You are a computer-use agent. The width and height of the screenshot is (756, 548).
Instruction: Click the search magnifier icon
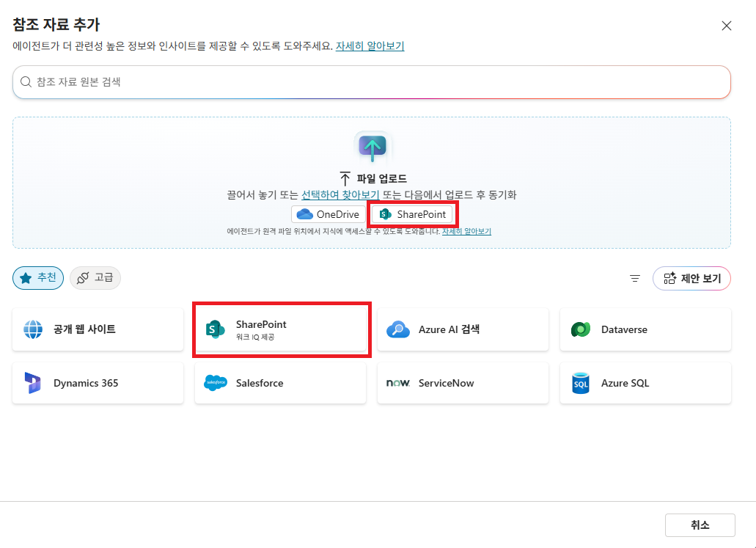click(26, 82)
